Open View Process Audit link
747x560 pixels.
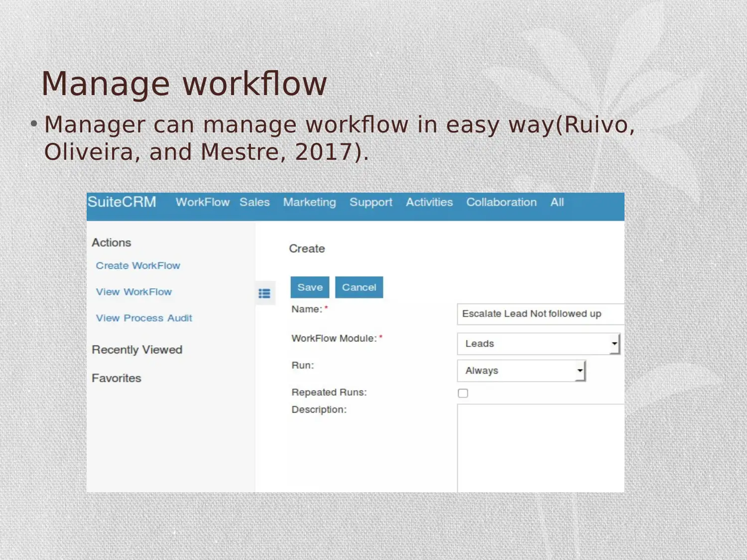coord(144,318)
